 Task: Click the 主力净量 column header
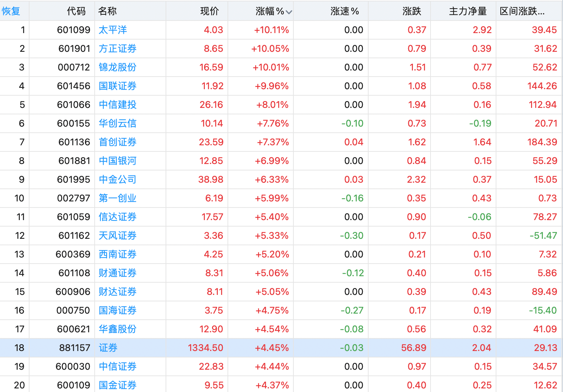tap(468, 11)
